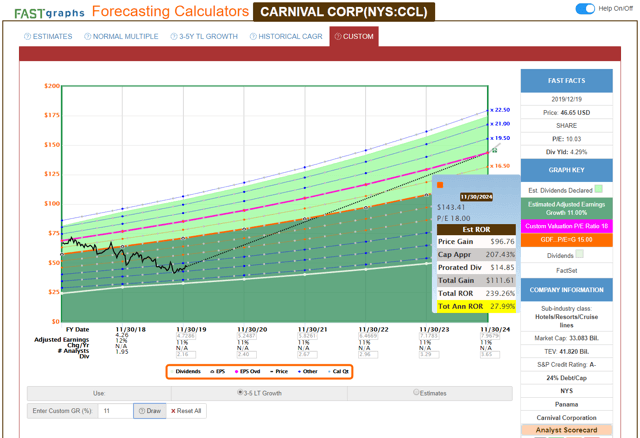The image size is (640, 438).
Task: Click orange GDF P/E=G 15.00 swatch
Action: (567, 240)
